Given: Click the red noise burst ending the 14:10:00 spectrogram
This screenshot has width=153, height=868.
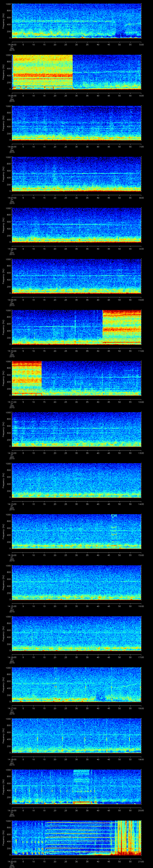Looking at the screenshot, I should [x=122, y=327].
